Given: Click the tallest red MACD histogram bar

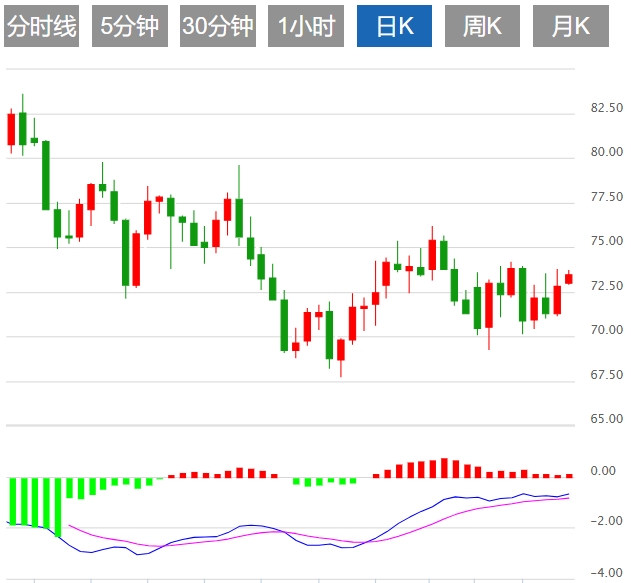Looking at the screenshot, I should [x=444, y=468].
